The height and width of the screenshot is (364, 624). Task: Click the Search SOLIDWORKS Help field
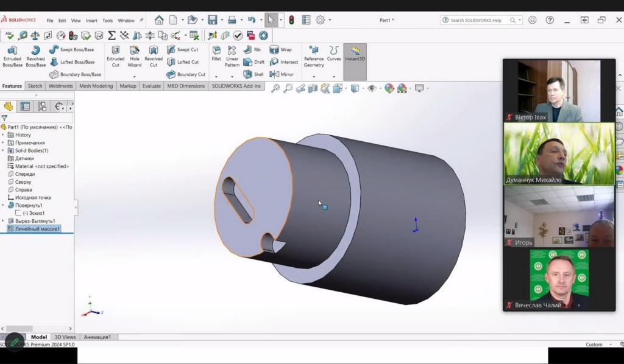pyautogui.click(x=477, y=20)
